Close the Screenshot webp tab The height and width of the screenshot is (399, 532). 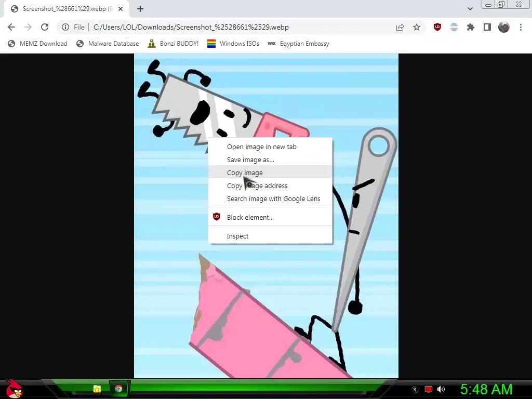click(121, 9)
